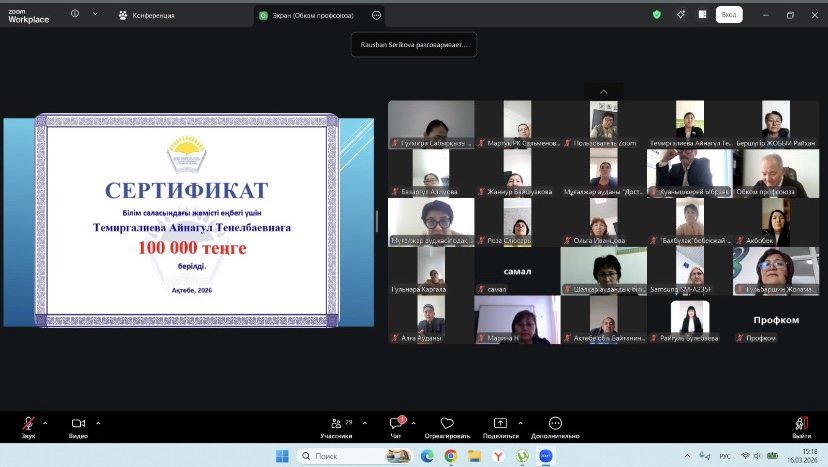Screen dimensions: 828x467
Task: Open the Участники participants panel
Action: point(336,424)
